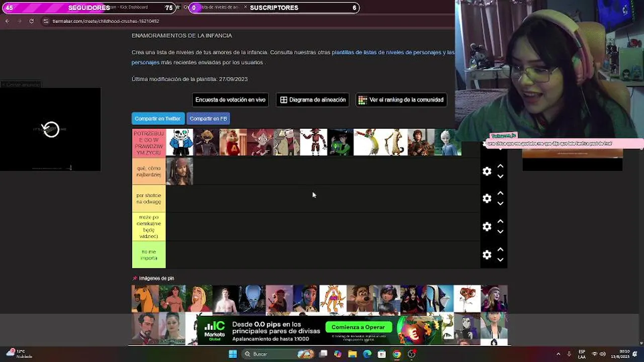Click 'Compartir en Twitter' button
This screenshot has height=362, width=644.
157,119
